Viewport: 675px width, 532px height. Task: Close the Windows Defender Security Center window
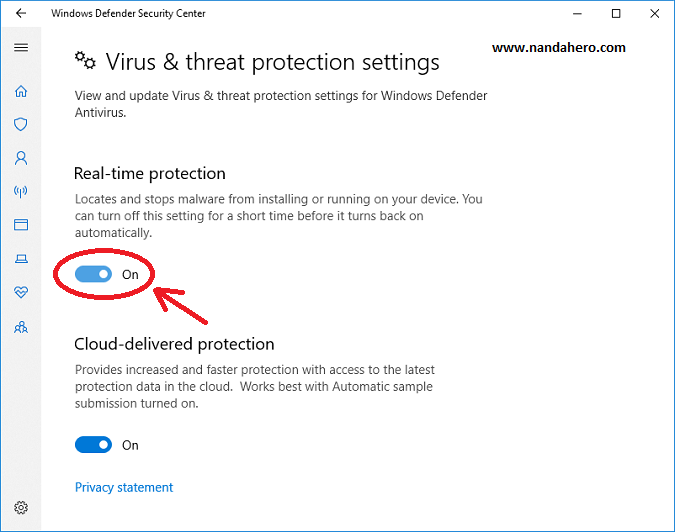[653, 14]
